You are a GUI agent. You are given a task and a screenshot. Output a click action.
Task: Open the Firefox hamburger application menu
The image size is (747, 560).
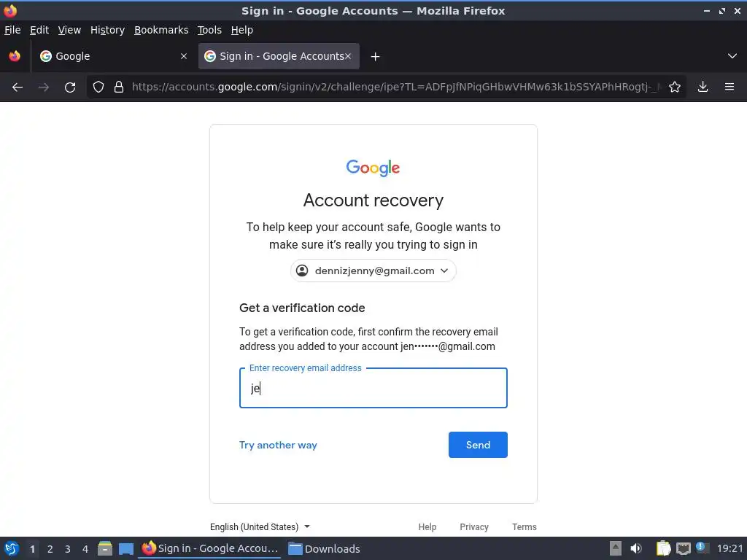coord(729,87)
